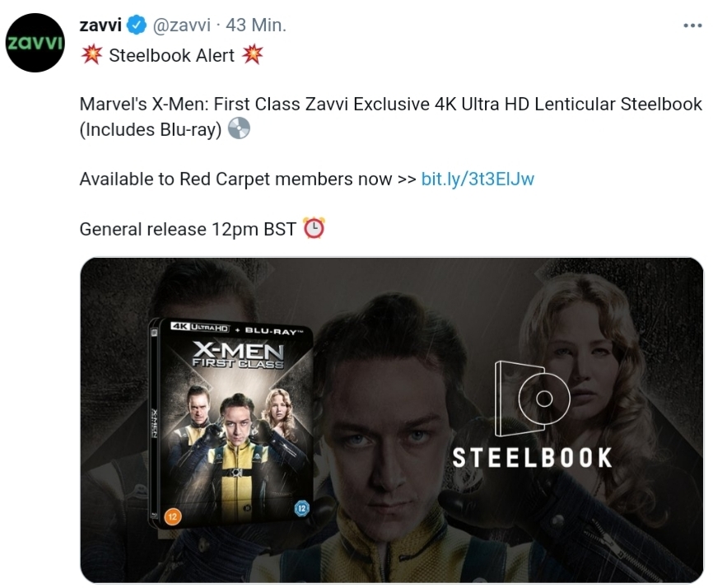Click the disc emoji after Includes Blu-ray
The image size is (713, 588).
tap(239, 128)
